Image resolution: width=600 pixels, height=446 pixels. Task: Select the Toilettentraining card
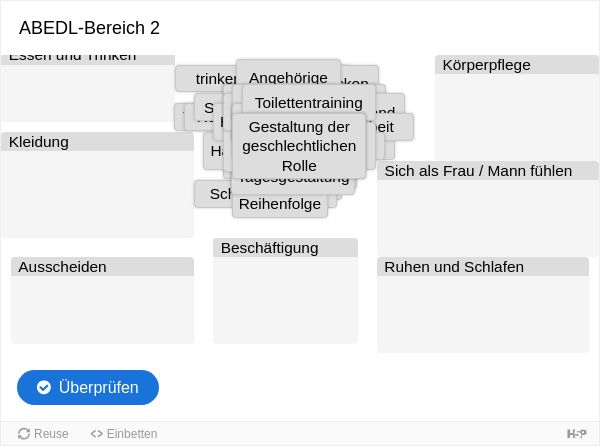coord(308,101)
